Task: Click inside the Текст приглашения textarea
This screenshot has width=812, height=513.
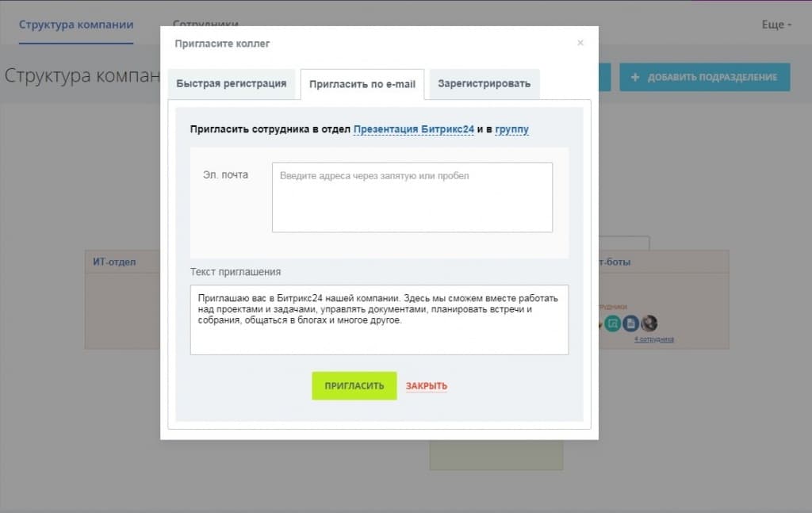Action: [379, 320]
